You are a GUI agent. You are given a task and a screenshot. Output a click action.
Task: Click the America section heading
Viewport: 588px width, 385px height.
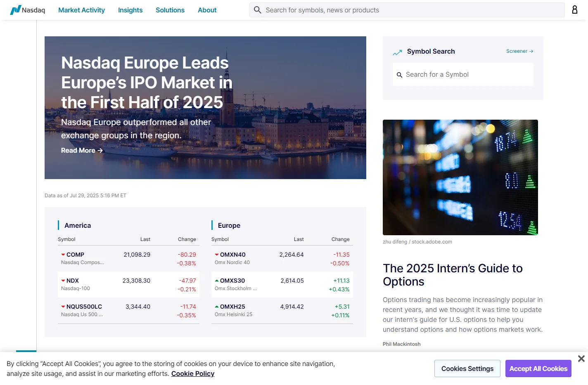(x=78, y=225)
